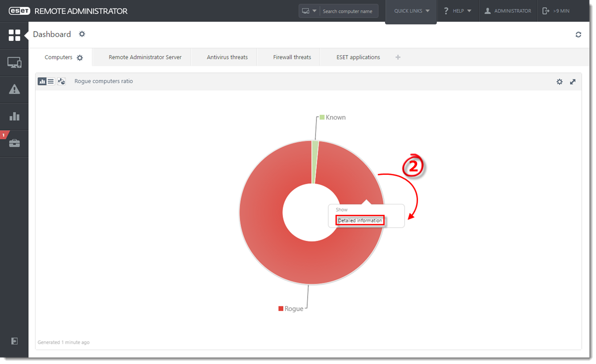Open the search type dropdown
This screenshot has width=596, height=364.
click(309, 11)
